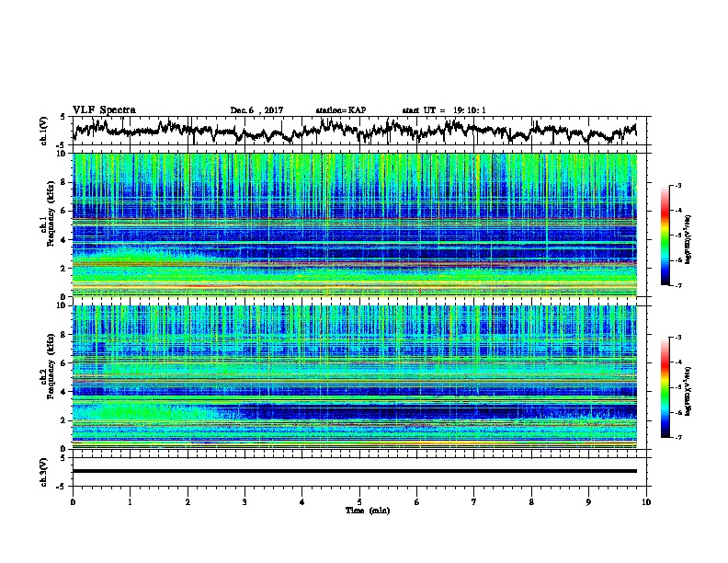Viewport: 728px width, 563px height.
Task: Click inside the ch.2 spectrogram panel
Action: click(x=355, y=377)
